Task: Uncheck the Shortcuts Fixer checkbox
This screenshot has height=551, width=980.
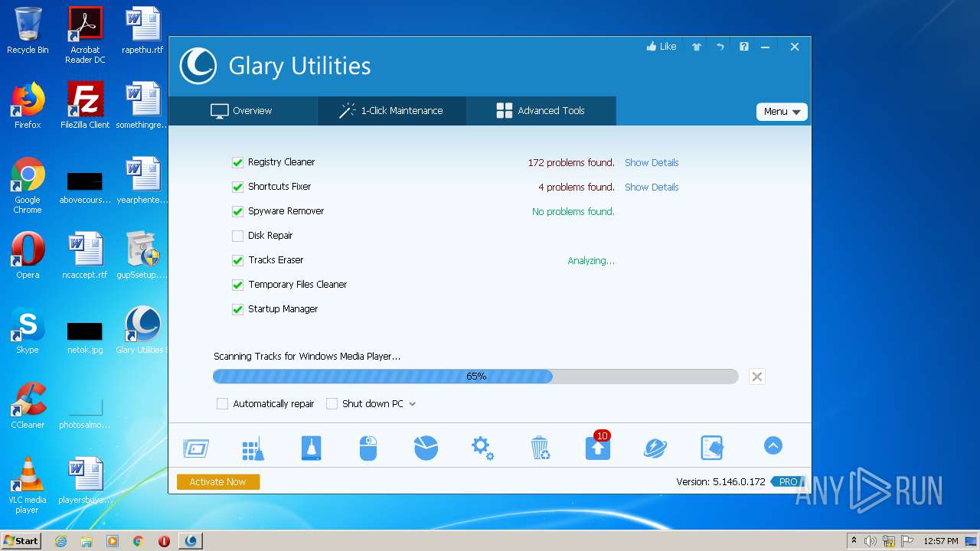Action: 237,187
